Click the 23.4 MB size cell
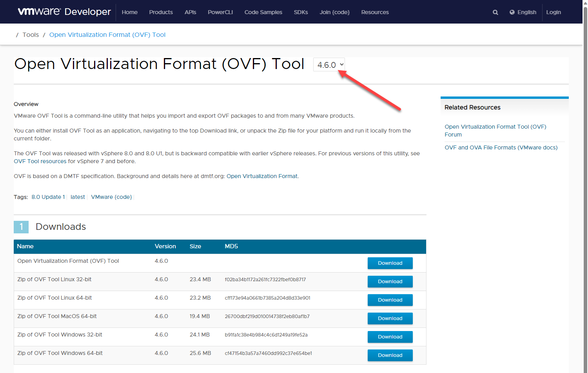 coord(200,279)
